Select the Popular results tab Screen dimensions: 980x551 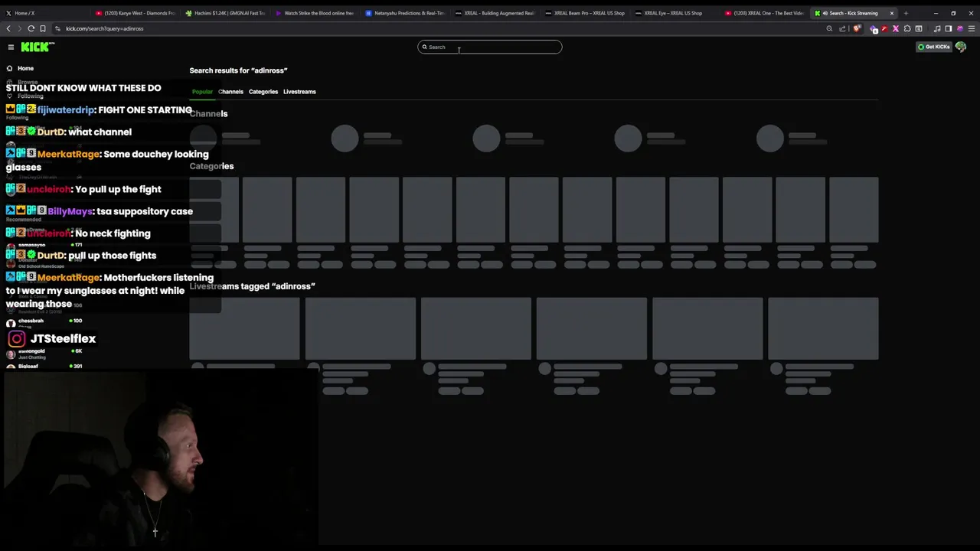tap(202, 92)
